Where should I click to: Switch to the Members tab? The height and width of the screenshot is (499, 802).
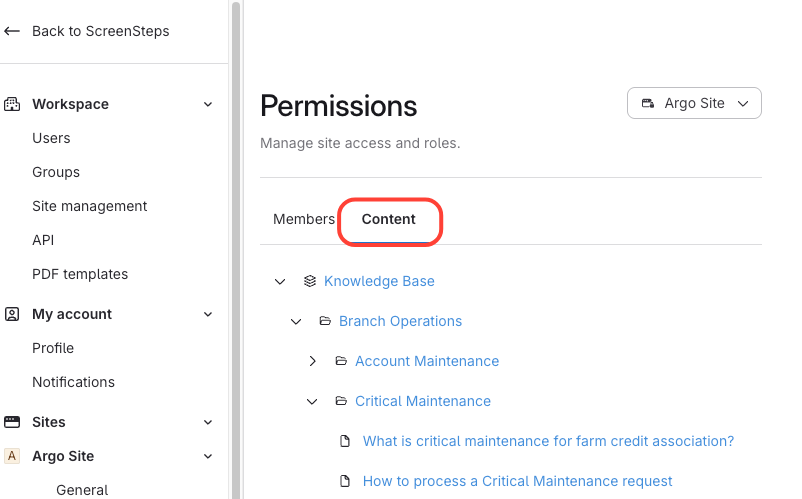304,219
